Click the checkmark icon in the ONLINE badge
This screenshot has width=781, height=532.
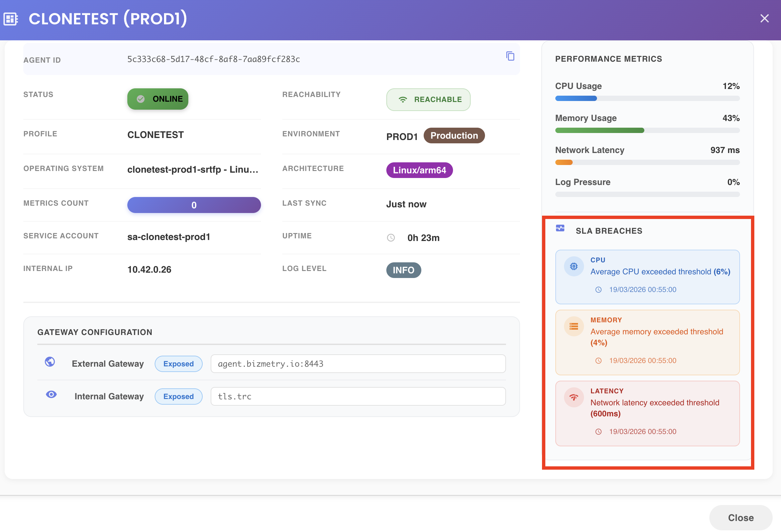(x=141, y=99)
